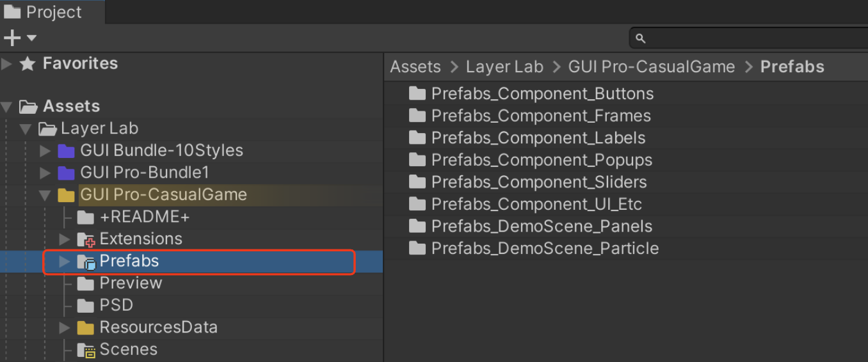Viewport: 868px width, 362px height.
Task: Select the GUI Pro-CasualGame folder
Action: [x=163, y=195]
